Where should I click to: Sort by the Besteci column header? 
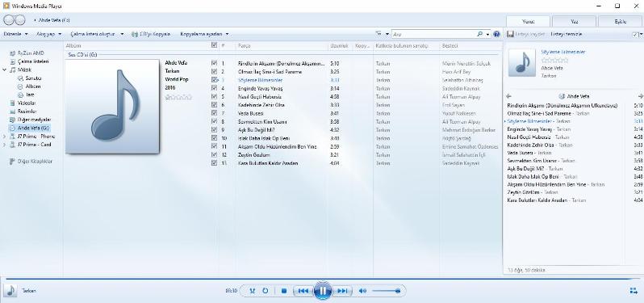(x=470, y=45)
